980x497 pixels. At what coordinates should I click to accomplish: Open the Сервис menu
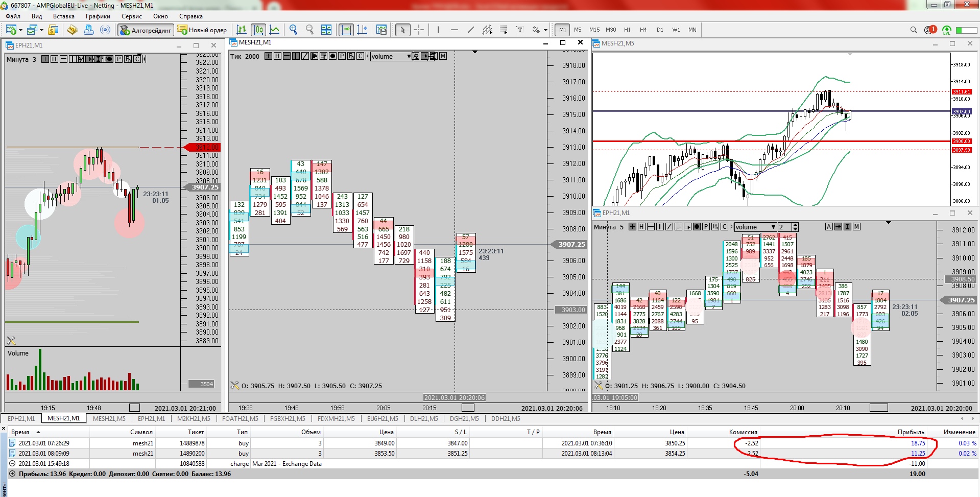pyautogui.click(x=132, y=16)
